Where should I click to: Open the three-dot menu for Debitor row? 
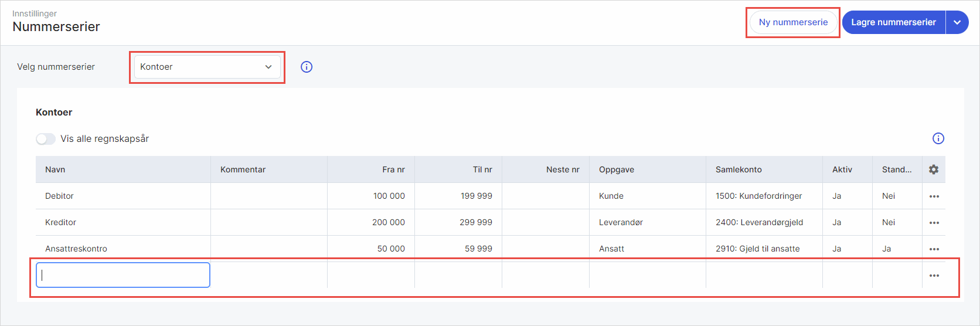(x=934, y=196)
